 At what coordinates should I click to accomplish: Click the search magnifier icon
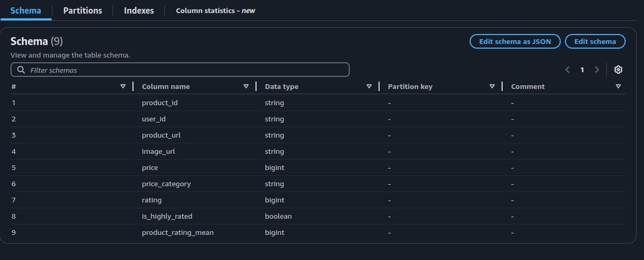pos(21,70)
